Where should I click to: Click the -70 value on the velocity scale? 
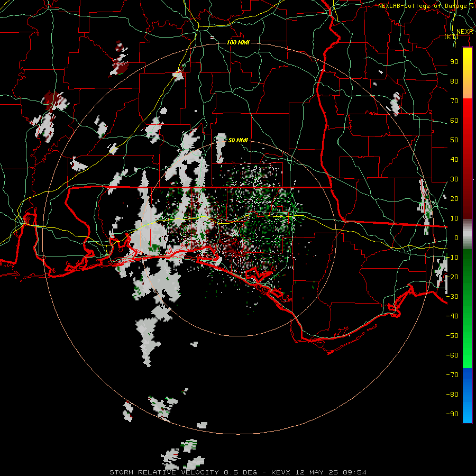452,375
